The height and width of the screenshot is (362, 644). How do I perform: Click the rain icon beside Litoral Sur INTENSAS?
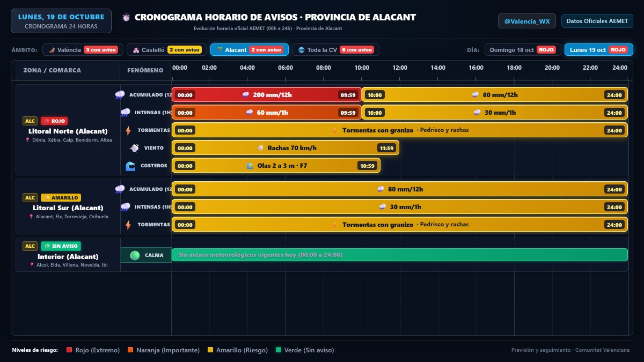click(x=125, y=207)
